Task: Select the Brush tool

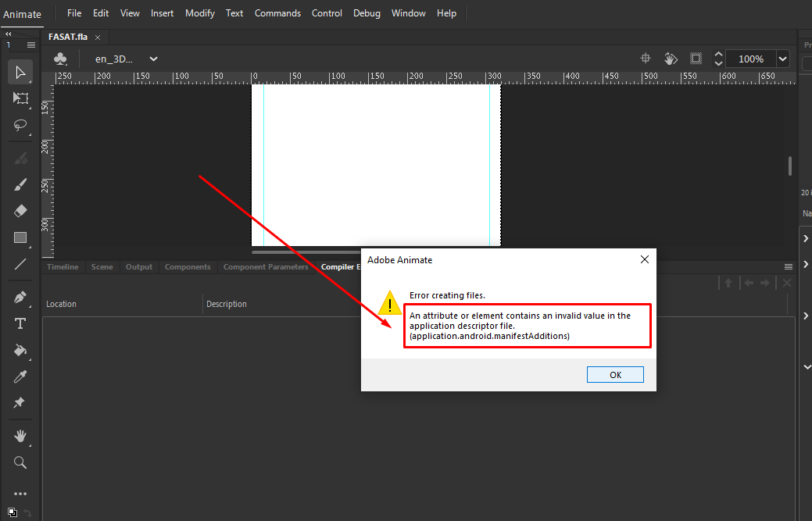Action: click(x=20, y=184)
